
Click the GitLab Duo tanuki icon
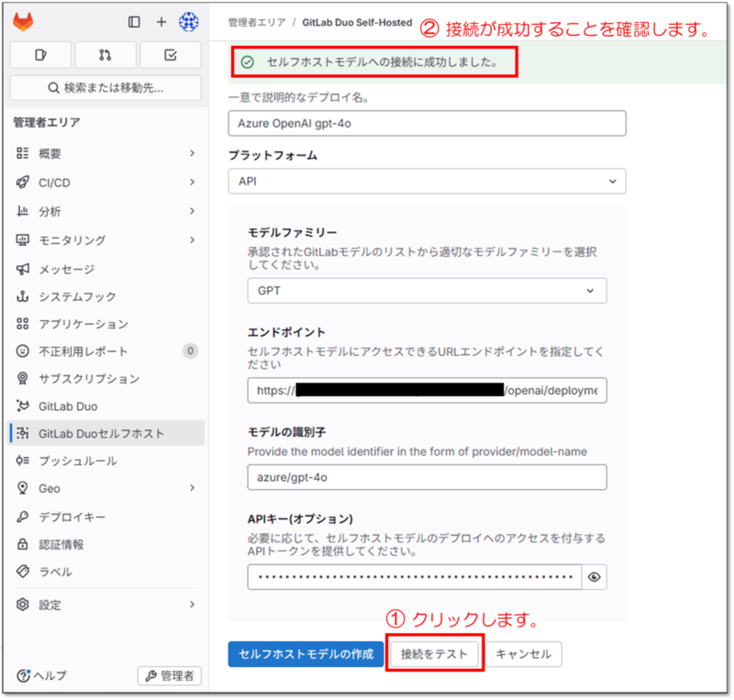pos(22,406)
